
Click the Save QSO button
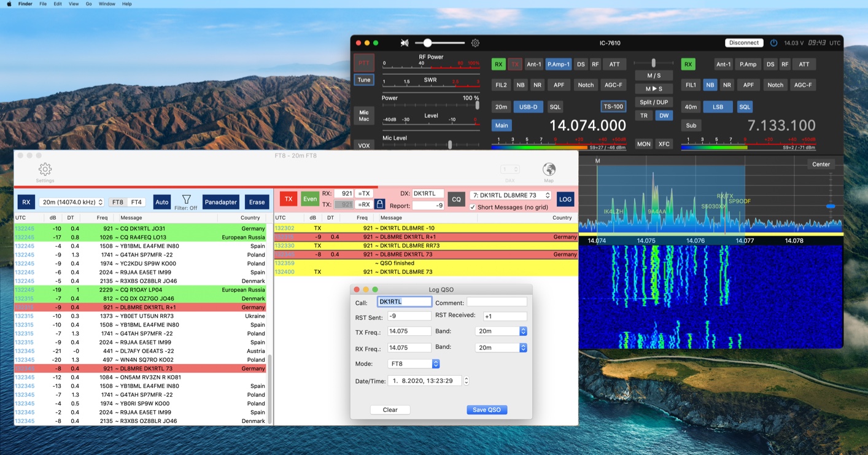coord(487,410)
